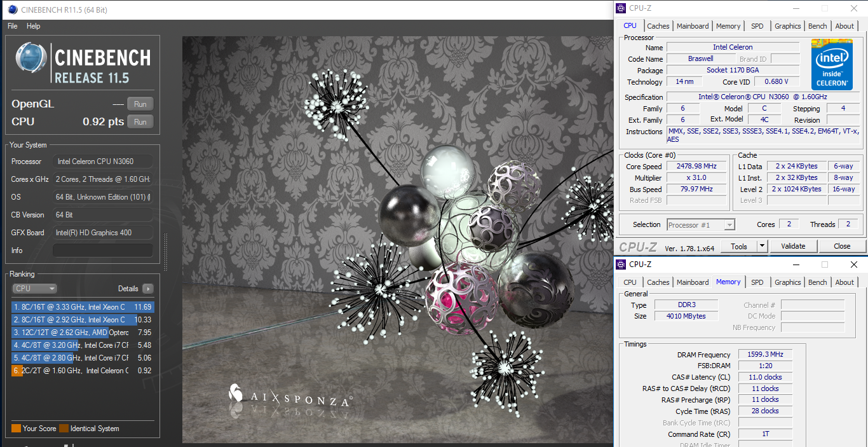Click the lower CPU-Z window title icon

(621, 264)
